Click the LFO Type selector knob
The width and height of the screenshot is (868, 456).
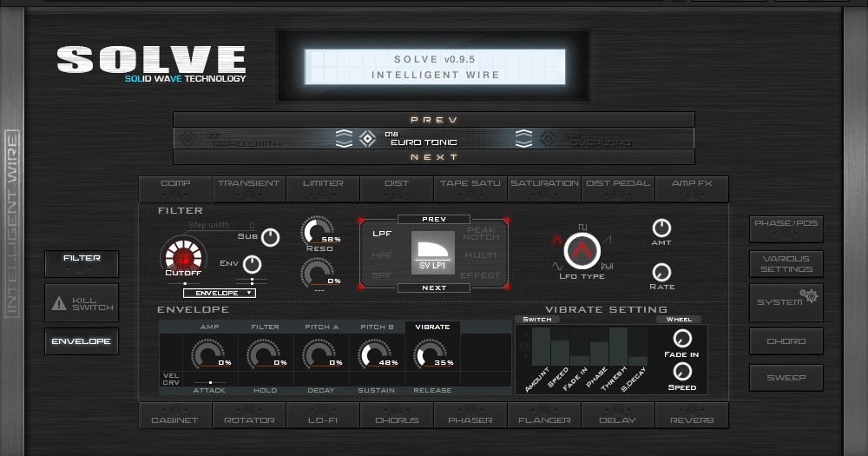pyautogui.click(x=582, y=252)
